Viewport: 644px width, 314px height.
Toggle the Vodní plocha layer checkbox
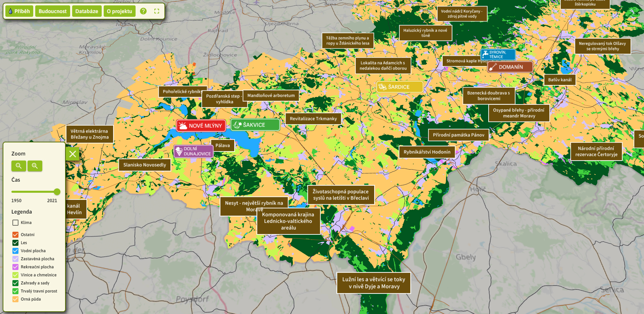(x=15, y=251)
